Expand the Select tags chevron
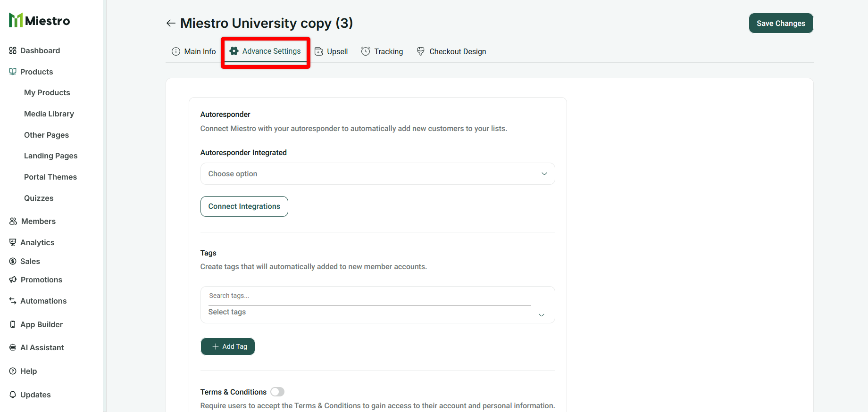This screenshot has width=868, height=412. tap(542, 315)
